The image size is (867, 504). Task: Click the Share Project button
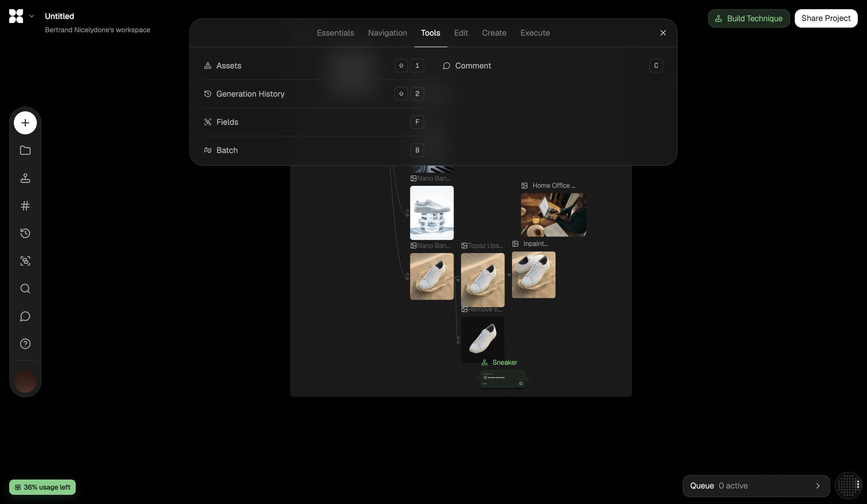(826, 18)
